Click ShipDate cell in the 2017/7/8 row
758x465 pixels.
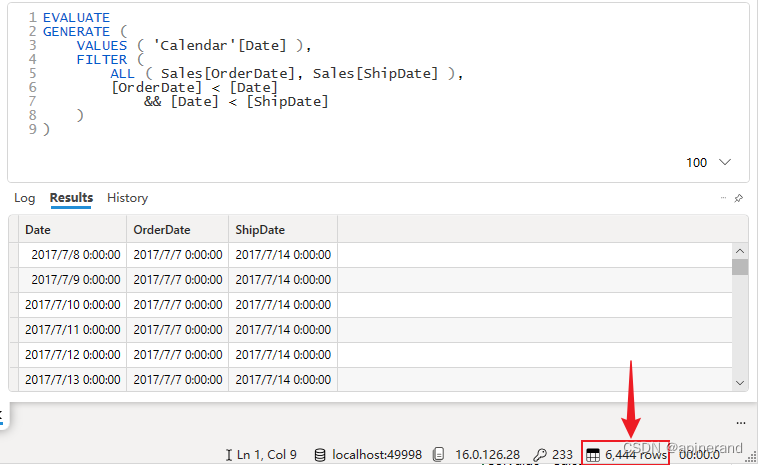(x=283, y=255)
